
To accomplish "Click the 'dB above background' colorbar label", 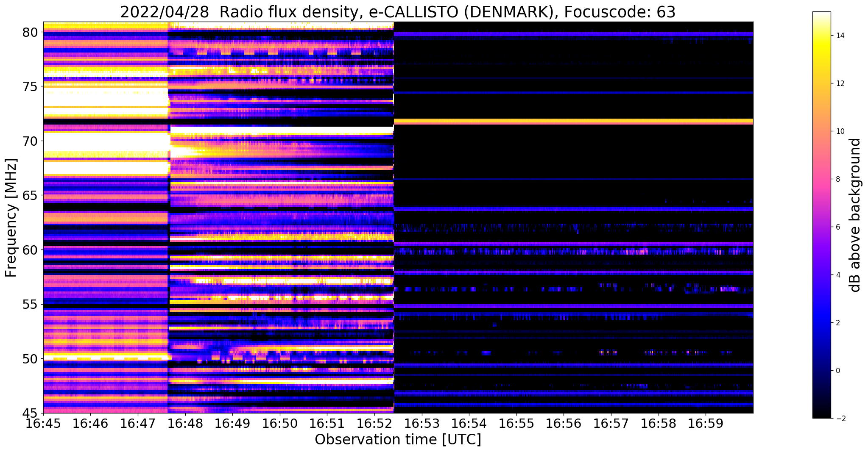I will point(855,215).
